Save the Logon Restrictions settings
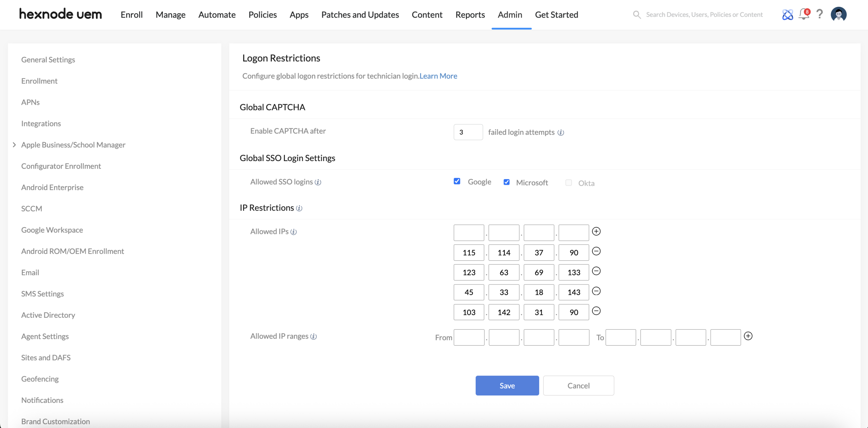The width and height of the screenshot is (868, 428). point(507,385)
